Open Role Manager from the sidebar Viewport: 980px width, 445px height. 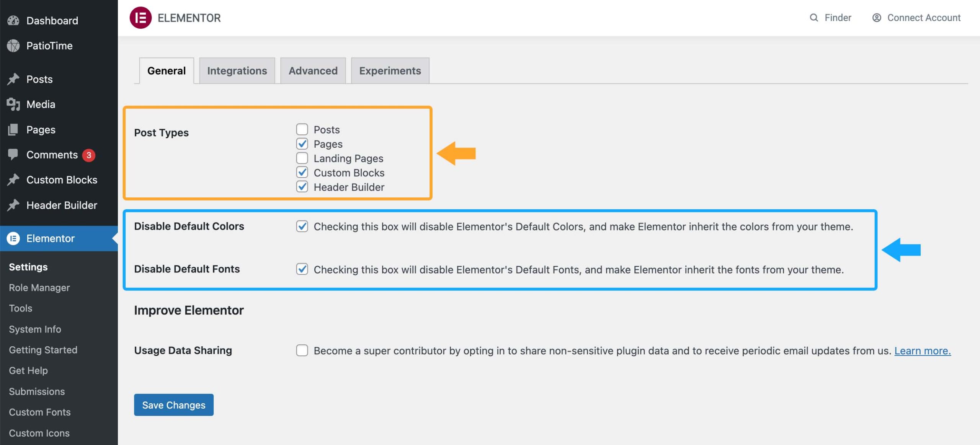pos(39,287)
